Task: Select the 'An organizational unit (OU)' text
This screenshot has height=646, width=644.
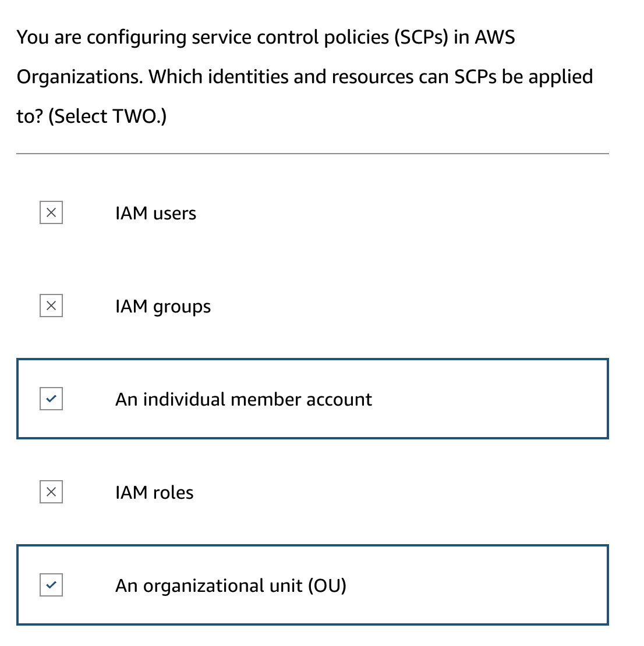Action: click(231, 586)
